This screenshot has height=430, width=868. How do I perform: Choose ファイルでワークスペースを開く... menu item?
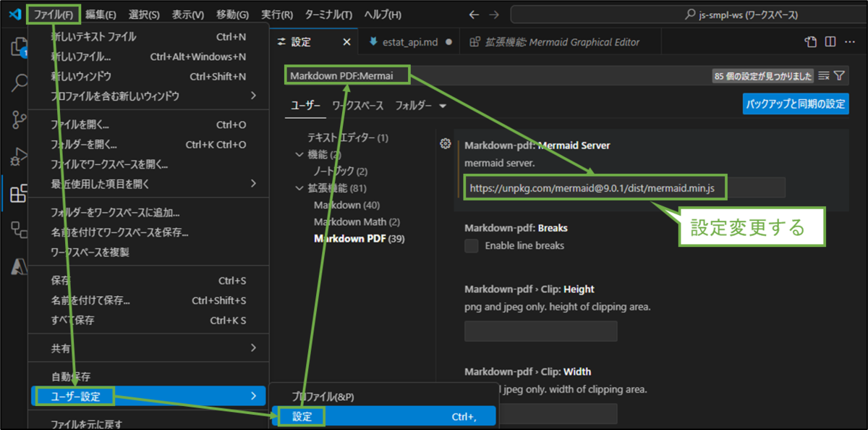[150, 164]
